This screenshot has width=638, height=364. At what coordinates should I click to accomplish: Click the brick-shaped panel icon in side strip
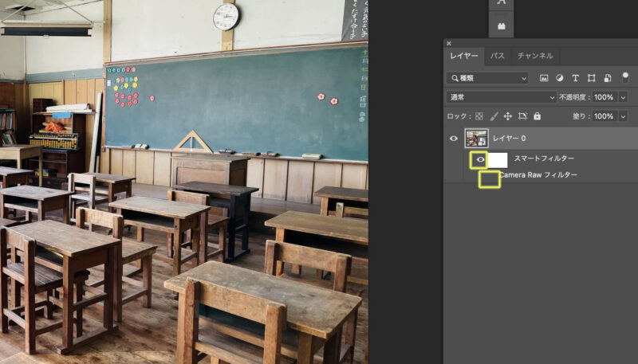pyautogui.click(x=502, y=26)
